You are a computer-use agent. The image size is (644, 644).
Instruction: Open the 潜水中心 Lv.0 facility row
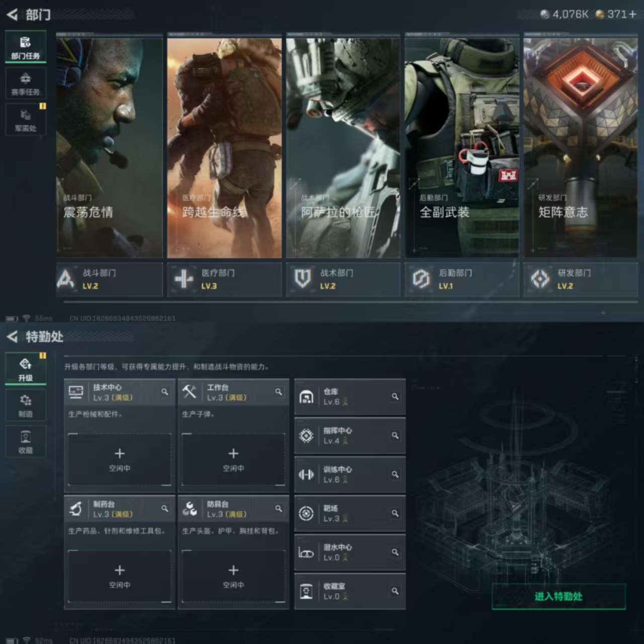350,552
